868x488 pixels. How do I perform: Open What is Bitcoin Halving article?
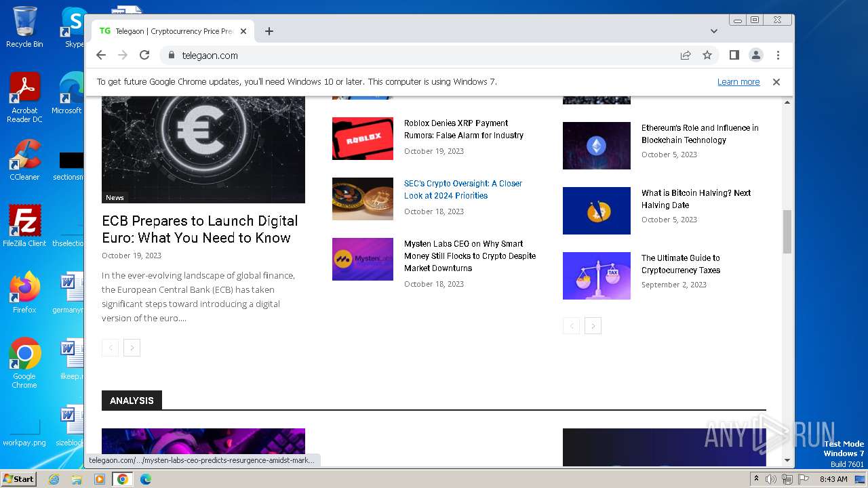tap(696, 199)
